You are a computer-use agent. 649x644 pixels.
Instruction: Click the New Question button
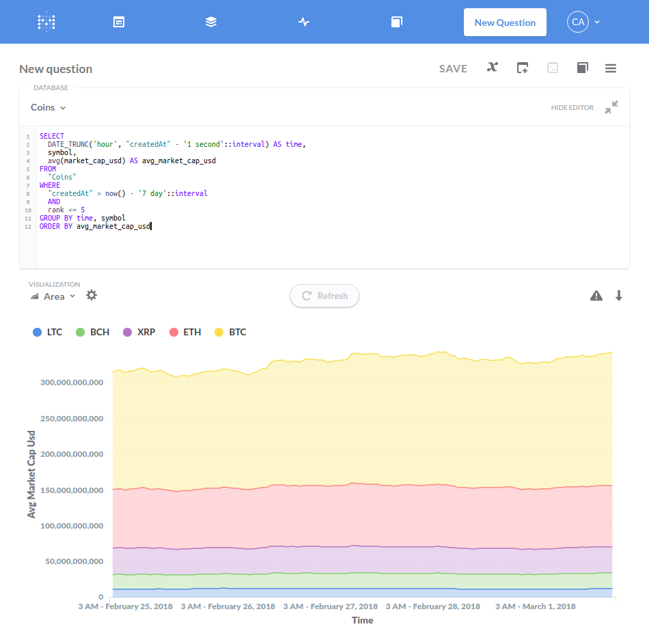[505, 22]
